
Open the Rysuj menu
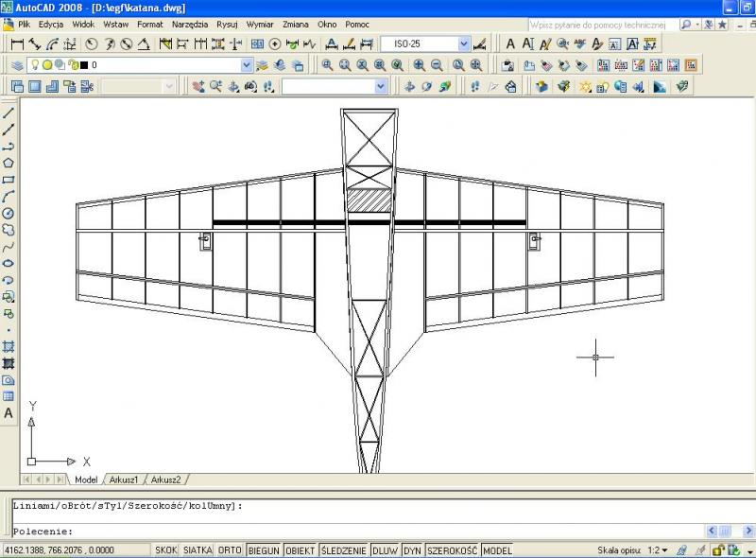coord(227,23)
